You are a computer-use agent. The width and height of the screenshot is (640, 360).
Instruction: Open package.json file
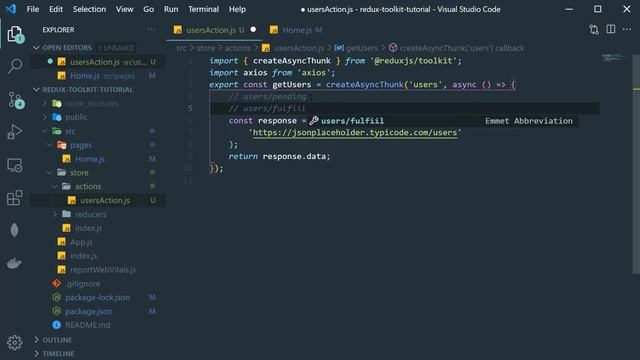(98, 311)
